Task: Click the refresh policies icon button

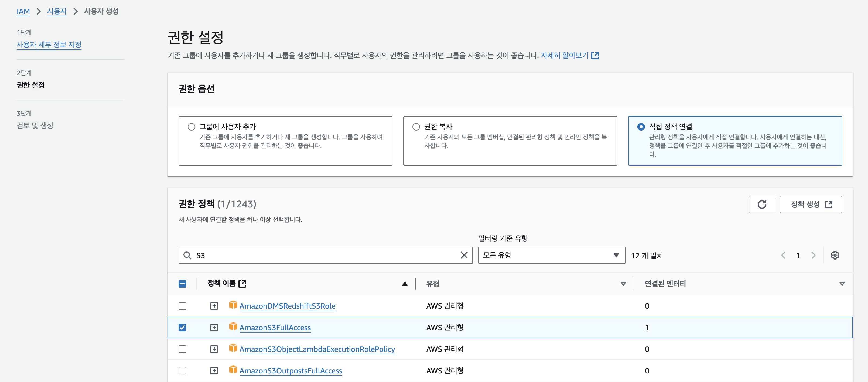Action: tap(761, 204)
